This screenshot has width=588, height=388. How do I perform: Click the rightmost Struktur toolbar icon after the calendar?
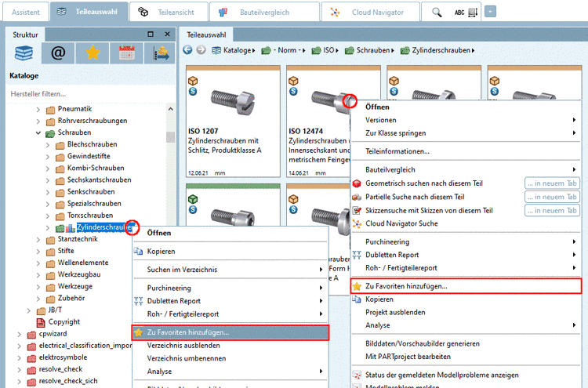[x=160, y=53]
